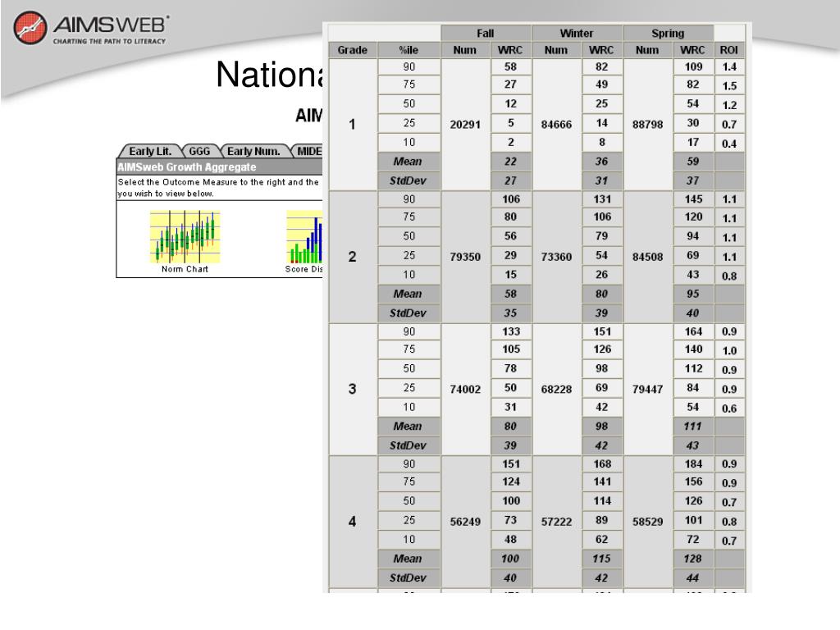The width and height of the screenshot is (840, 630).
Task: Switch to the GGG tab
Action: (199, 151)
